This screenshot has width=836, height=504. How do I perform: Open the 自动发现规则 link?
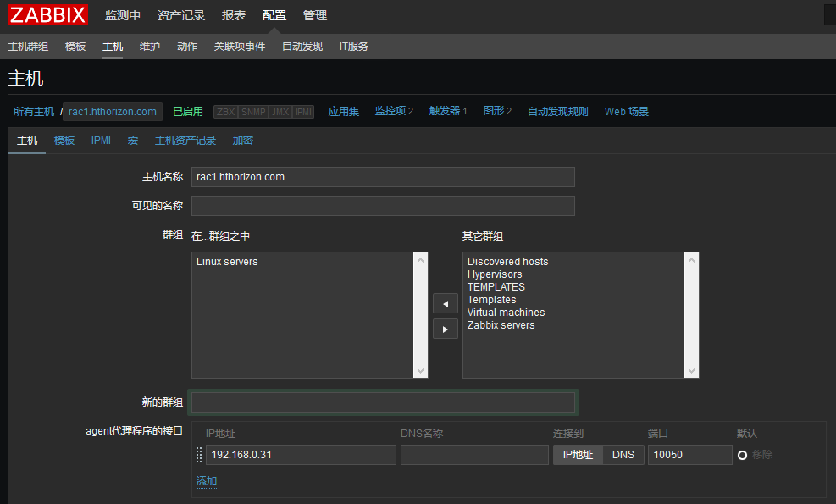pyautogui.click(x=557, y=112)
